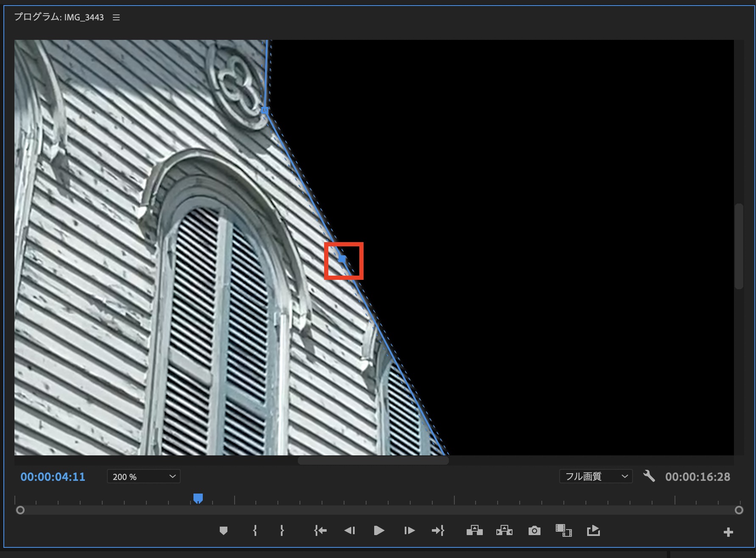Step back one frame

coord(350,530)
